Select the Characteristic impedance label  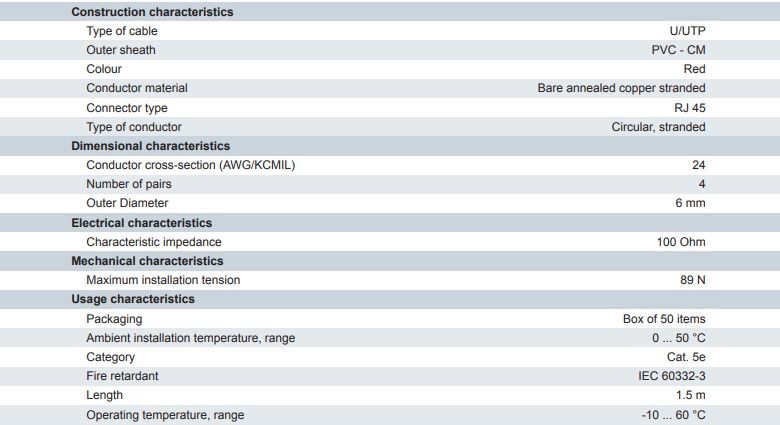point(154,242)
